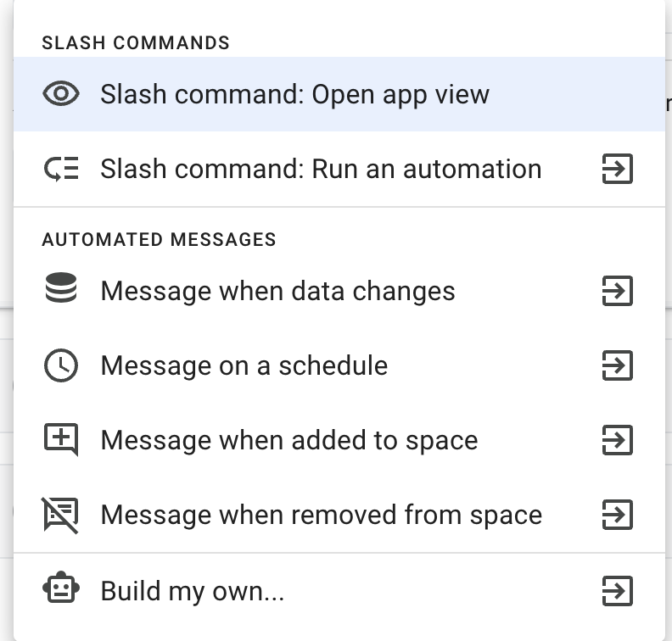Click the database icon for data changes
This screenshot has width=672, height=641.
coord(61,291)
